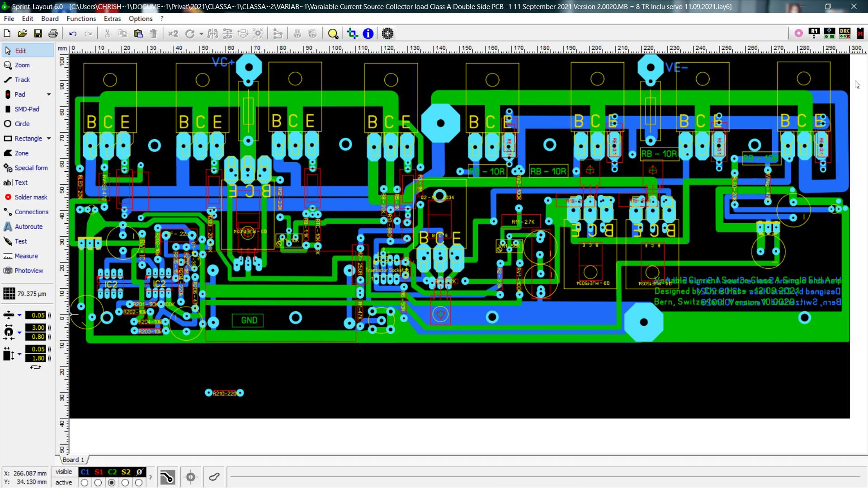Click the Duplicate x2 icon
The height and width of the screenshot is (488, 868).
[173, 33]
